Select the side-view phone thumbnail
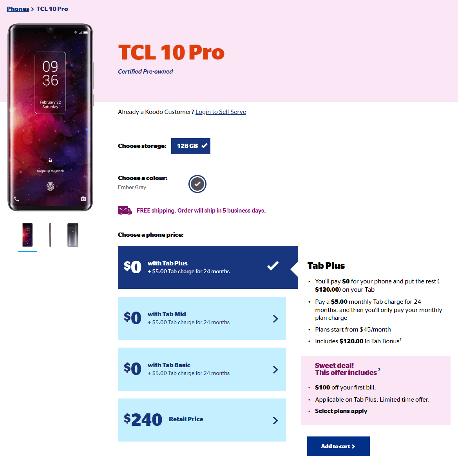Viewport: 458px width, 476px height. [50, 235]
